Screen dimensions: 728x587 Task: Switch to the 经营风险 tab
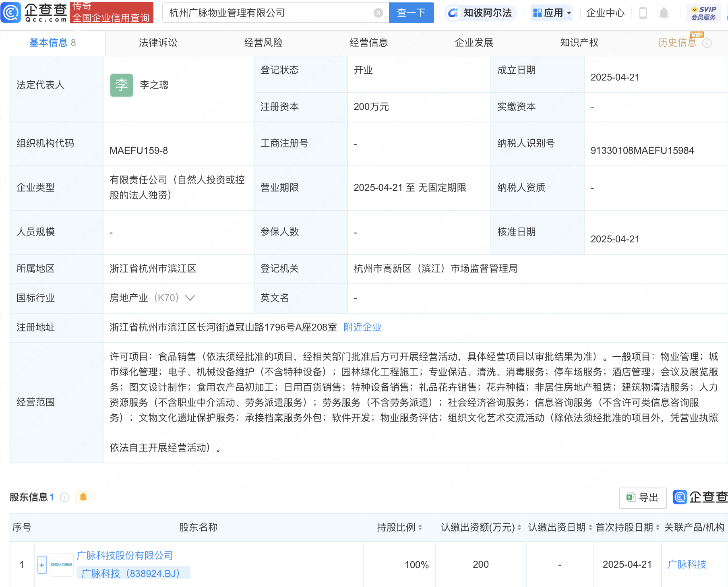(x=263, y=43)
